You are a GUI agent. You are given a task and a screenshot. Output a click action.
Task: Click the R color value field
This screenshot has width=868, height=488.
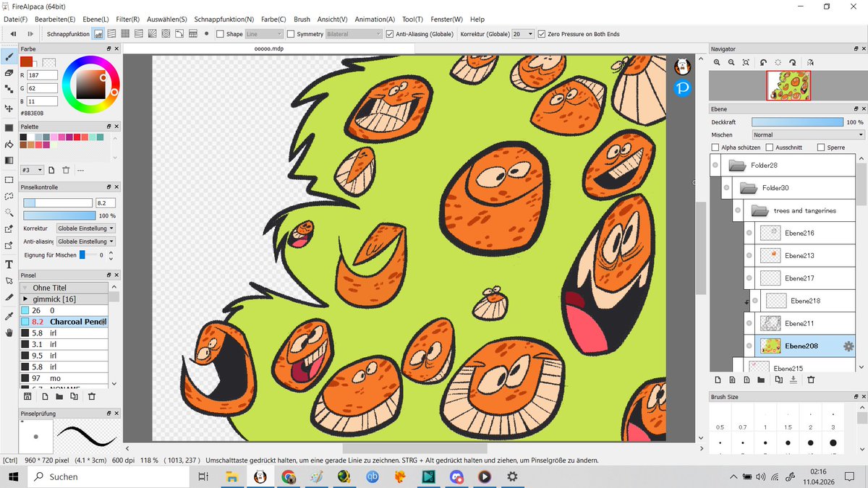click(x=42, y=75)
